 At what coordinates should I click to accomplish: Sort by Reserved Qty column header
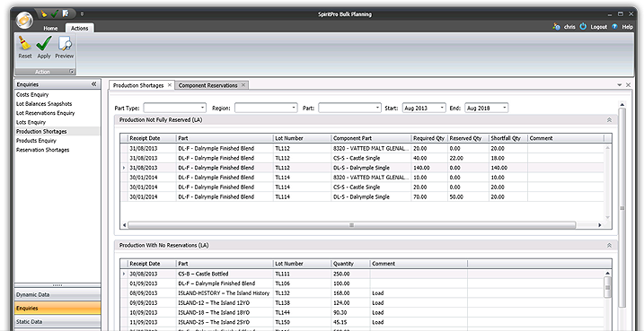click(468, 138)
